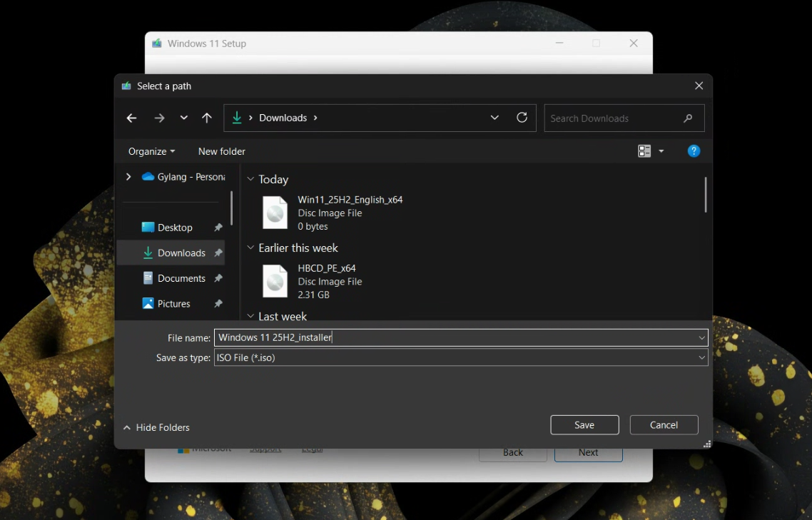812x520 pixels.
Task: Open the Organize menu
Action: (x=151, y=151)
